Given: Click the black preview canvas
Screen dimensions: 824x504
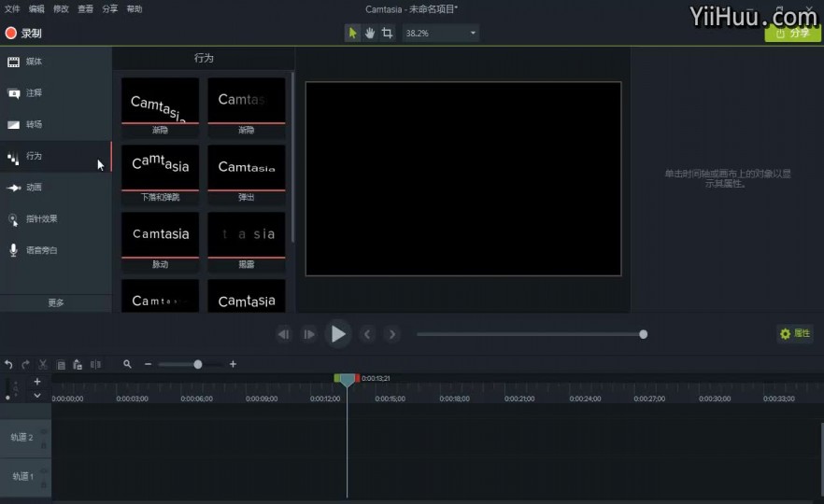Looking at the screenshot, I should pyautogui.click(x=463, y=178).
